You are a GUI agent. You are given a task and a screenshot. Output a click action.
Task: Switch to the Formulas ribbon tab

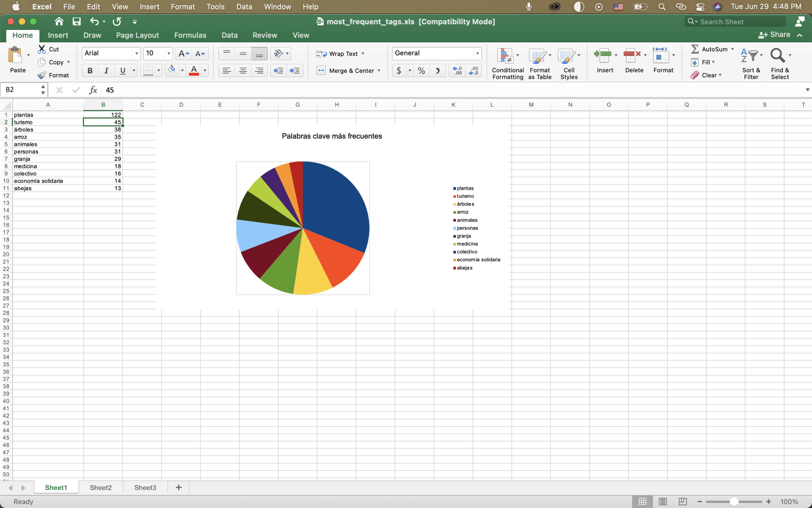[190, 35]
